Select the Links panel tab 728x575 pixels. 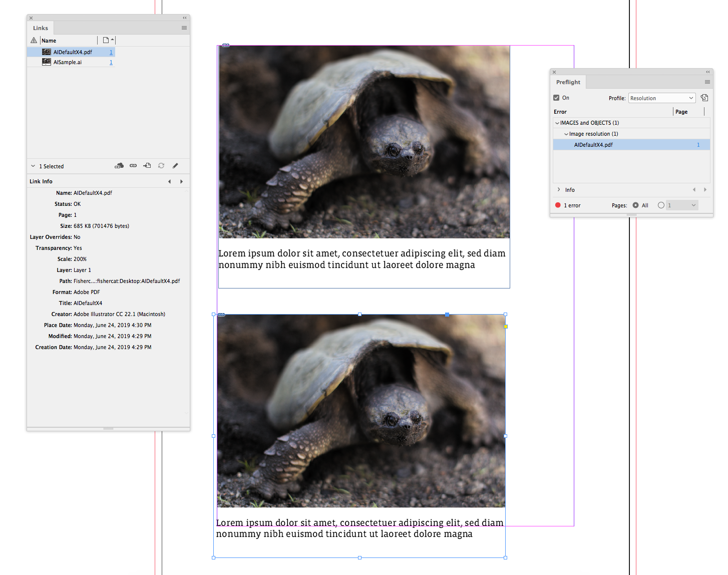pyautogui.click(x=41, y=28)
